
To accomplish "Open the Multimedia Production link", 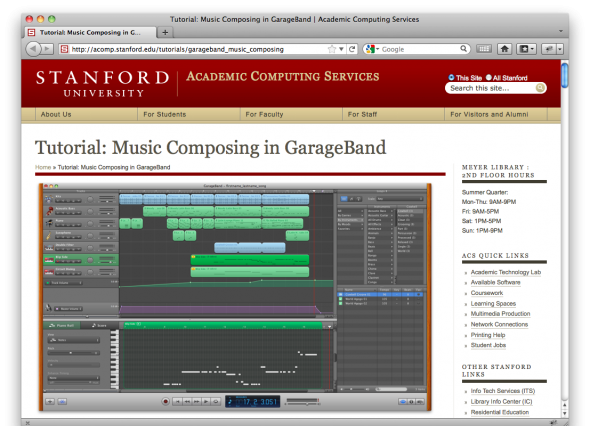I will pos(500,313).
